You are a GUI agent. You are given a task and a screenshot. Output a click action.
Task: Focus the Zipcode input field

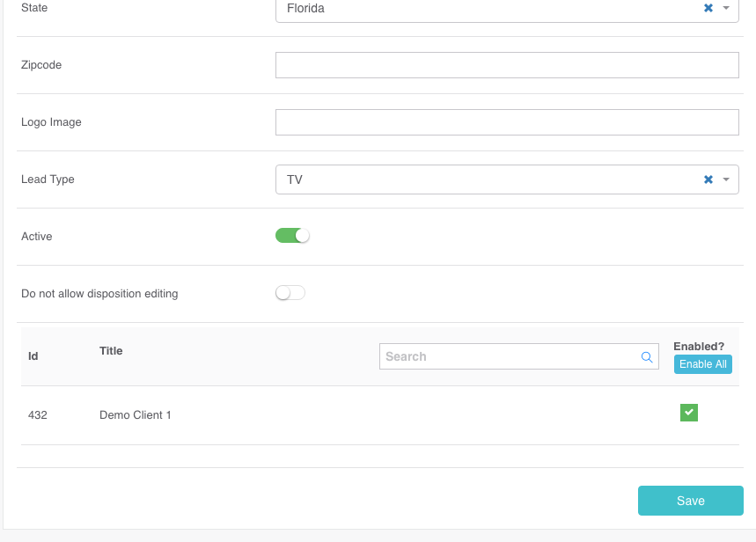pos(506,65)
